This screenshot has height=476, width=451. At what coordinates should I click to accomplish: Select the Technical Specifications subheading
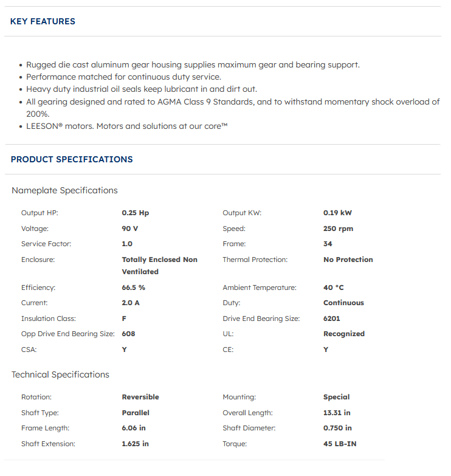pyautogui.click(x=60, y=374)
